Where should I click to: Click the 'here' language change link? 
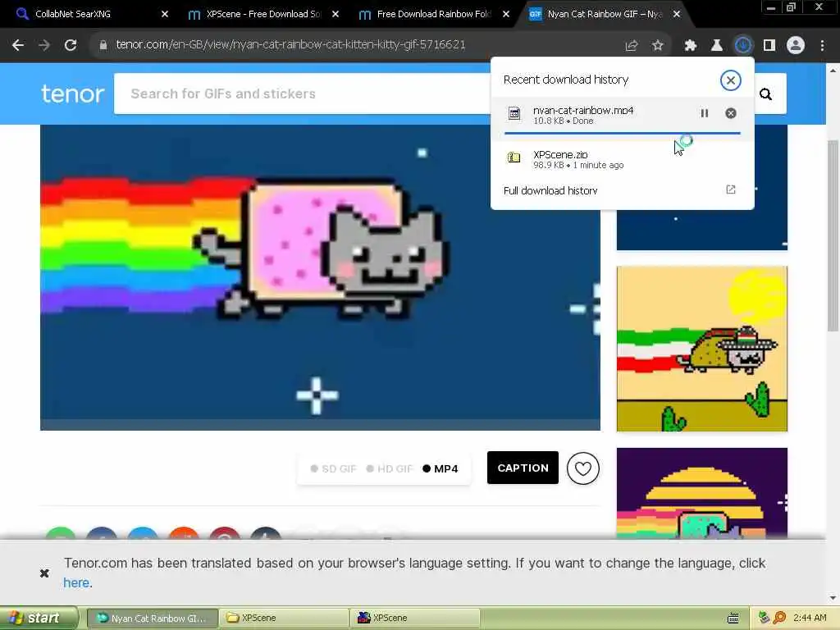click(x=76, y=583)
